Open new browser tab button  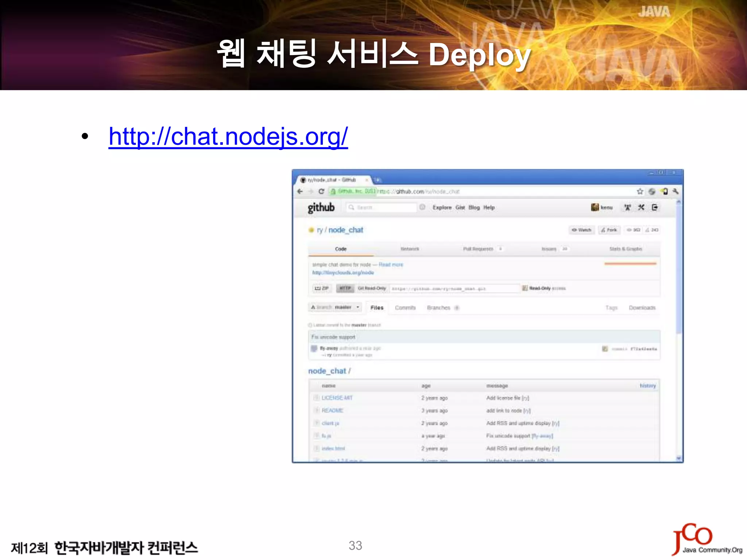click(x=378, y=180)
